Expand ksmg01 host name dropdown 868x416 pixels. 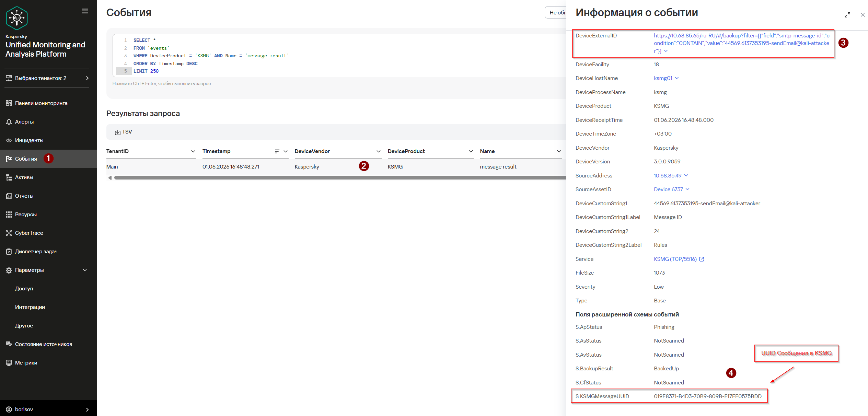pos(677,78)
